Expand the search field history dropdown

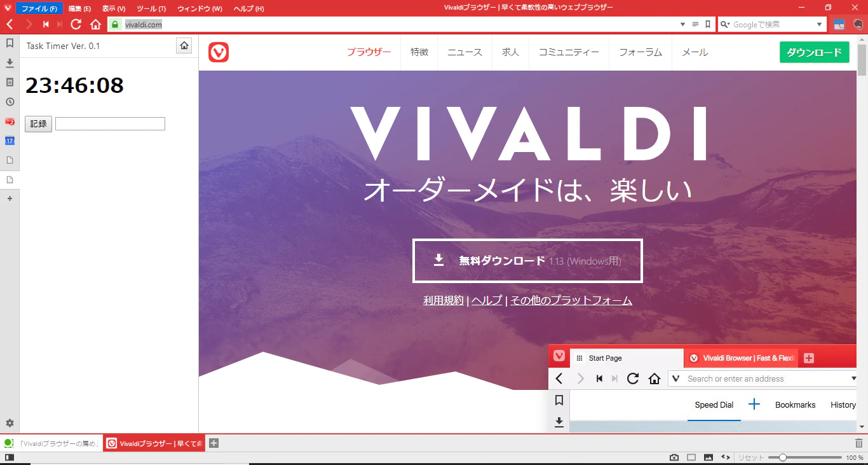[820, 24]
